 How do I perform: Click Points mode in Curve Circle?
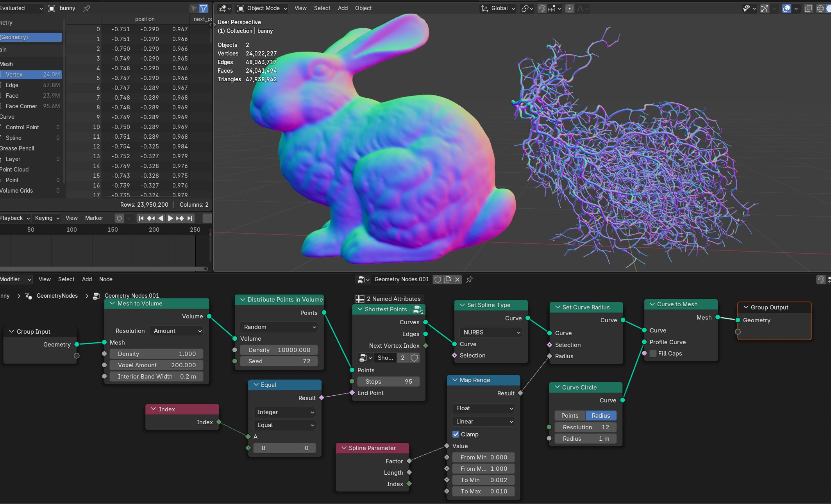[x=570, y=416]
